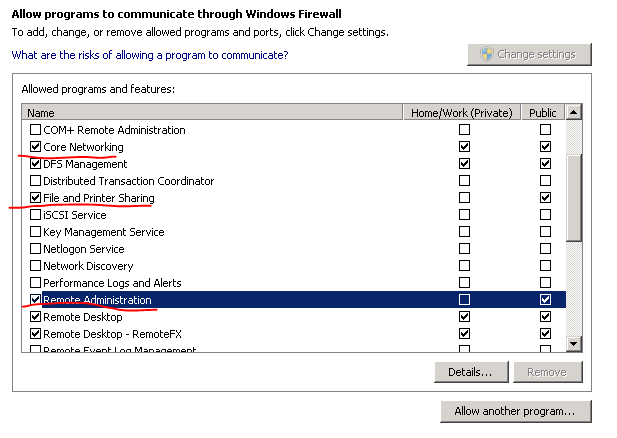
Task: Enable Public for Netlogon Service
Action: [x=545, y=249]
